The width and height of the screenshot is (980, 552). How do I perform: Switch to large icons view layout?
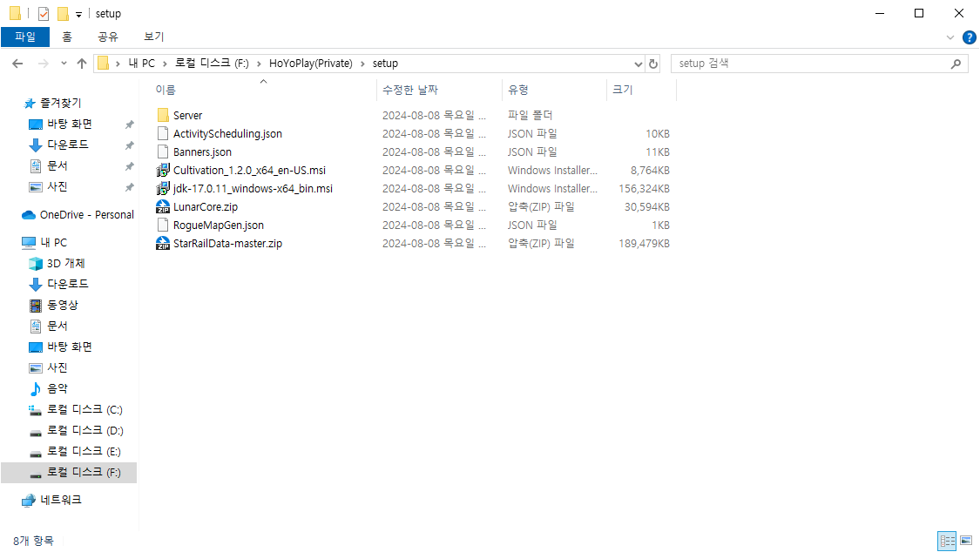click(x=966, y=540)
